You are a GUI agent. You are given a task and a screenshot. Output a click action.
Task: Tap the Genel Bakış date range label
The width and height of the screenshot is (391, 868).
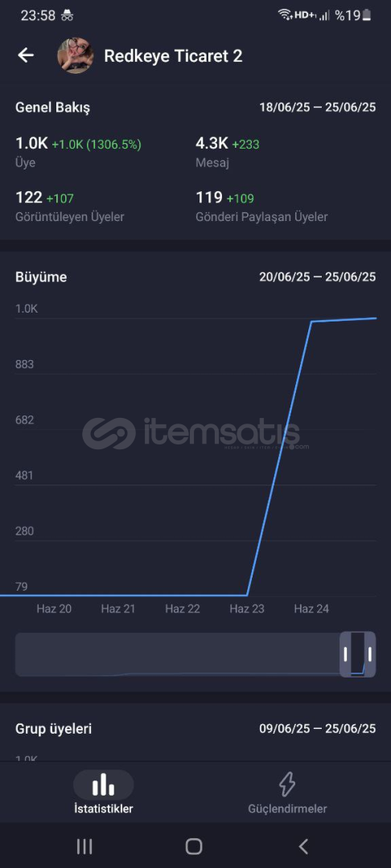coord(317,108)
